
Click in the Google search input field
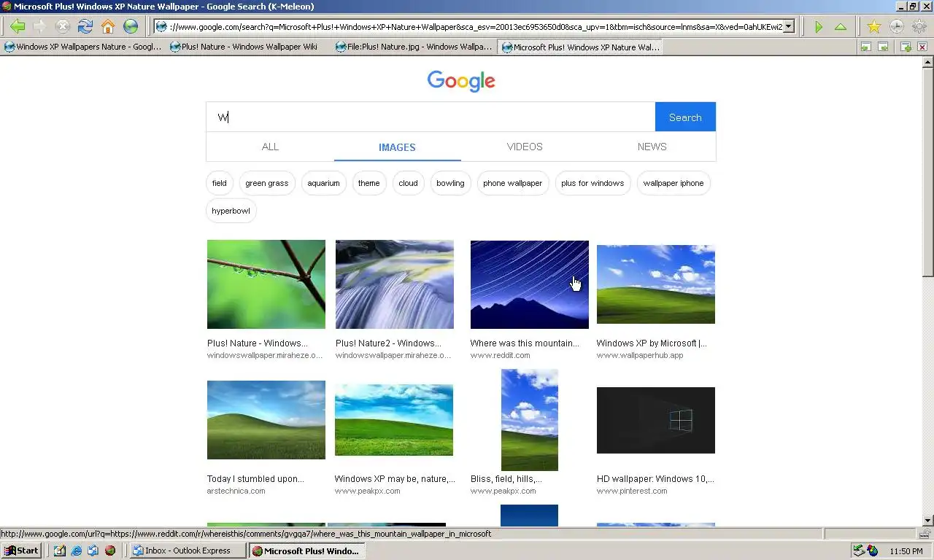pos(431,117)
